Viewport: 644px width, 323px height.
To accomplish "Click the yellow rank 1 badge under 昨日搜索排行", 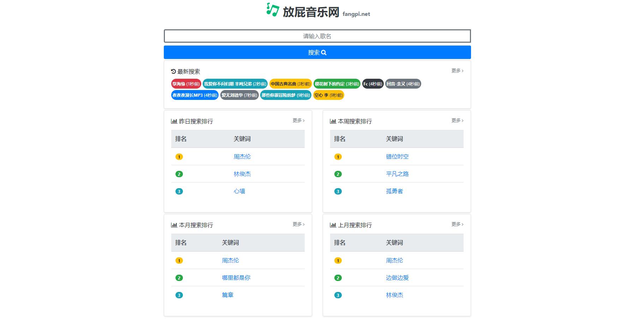I will (x=179, y=156).
